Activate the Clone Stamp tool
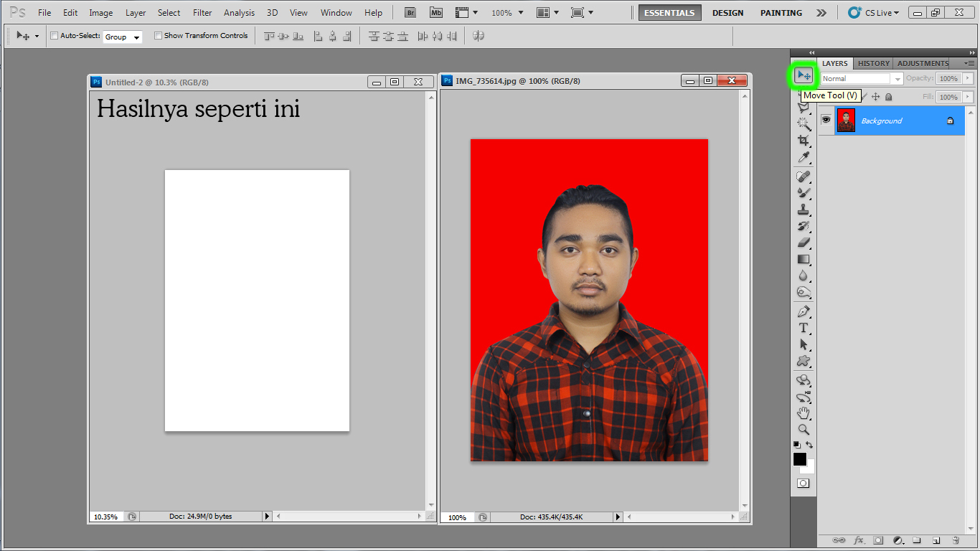980x551 pixels. point(803,209)
